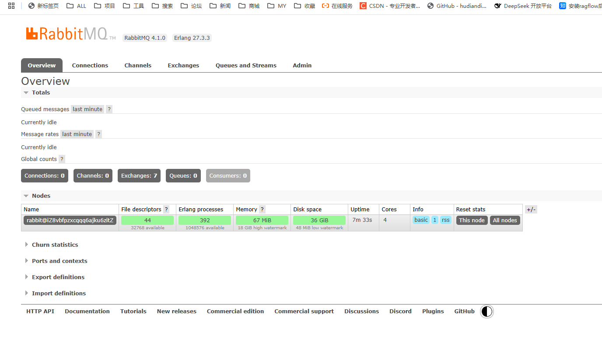Change Message rates last minute range
This screenshot has width=602, height=364.
pos(77,134)
